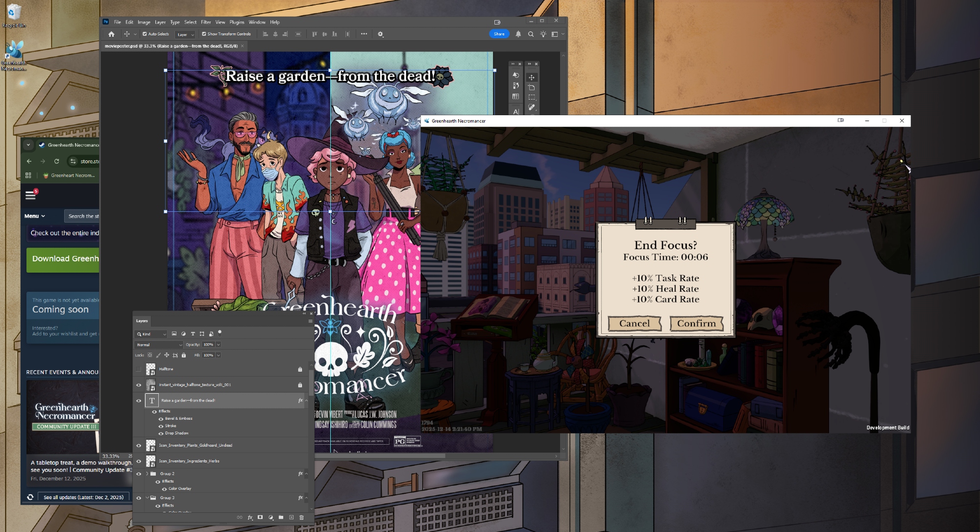This screenshot has height=532, width=980.
Task: Open the blend mode Normal dropdown
Action: tap(159, 345)
